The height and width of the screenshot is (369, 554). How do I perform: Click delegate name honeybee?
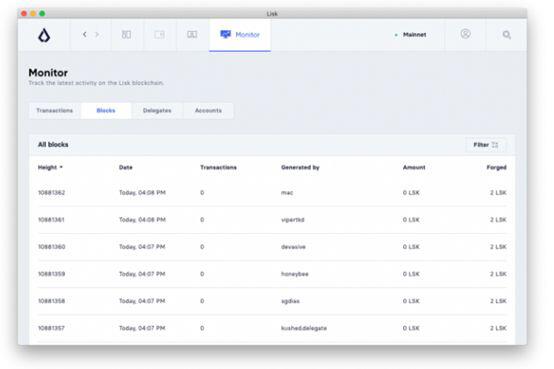click(x=295, y=274)
